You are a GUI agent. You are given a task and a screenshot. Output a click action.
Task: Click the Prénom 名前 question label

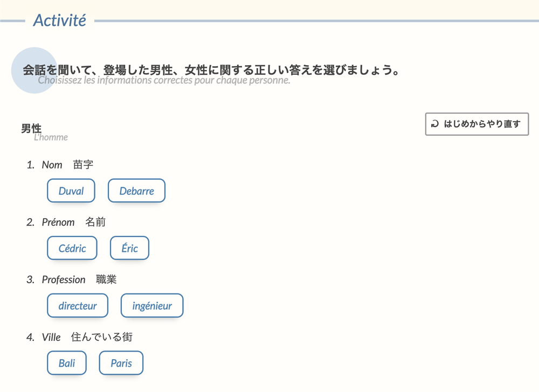73,222
